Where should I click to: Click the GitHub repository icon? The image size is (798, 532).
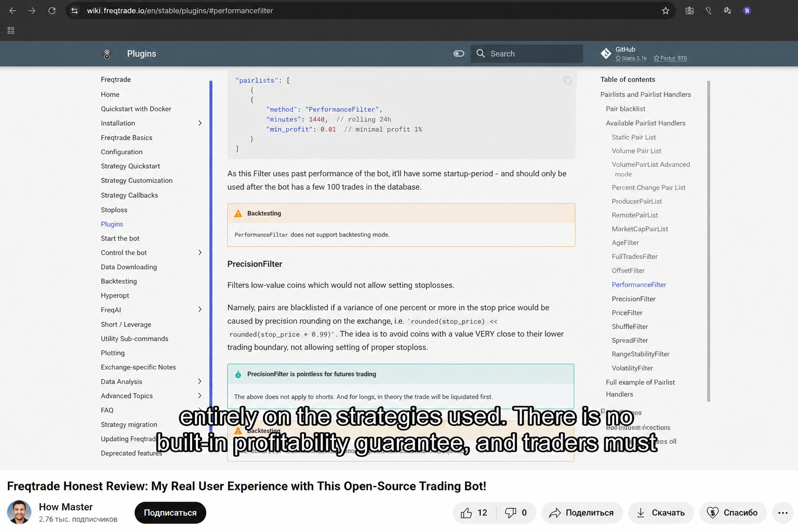pyautogui.click(x=606, y=54)
